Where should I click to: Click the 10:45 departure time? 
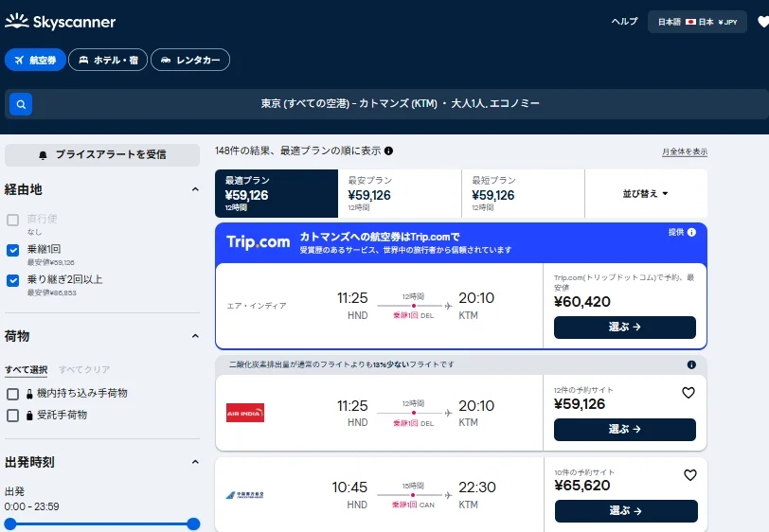tap(349, 487)
